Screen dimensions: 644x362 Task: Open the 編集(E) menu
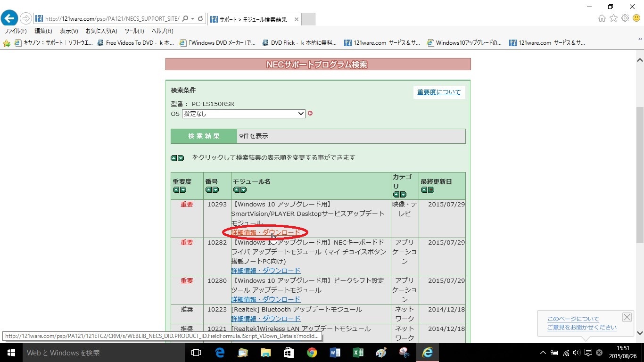click(43, 31)
